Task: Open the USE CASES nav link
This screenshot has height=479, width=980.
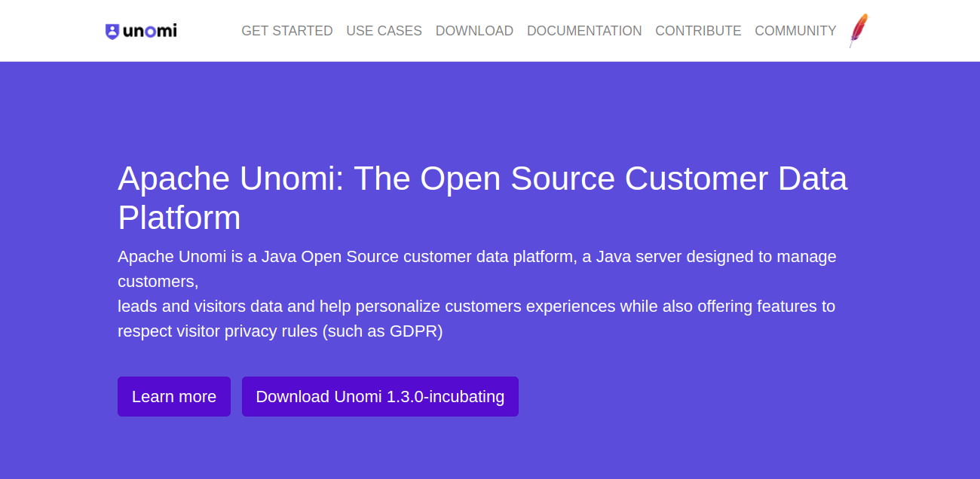Action: coord(384,31)
